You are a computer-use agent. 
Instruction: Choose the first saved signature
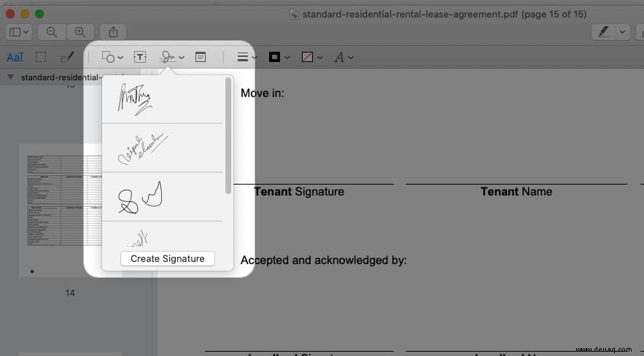[x=162, y=99]
